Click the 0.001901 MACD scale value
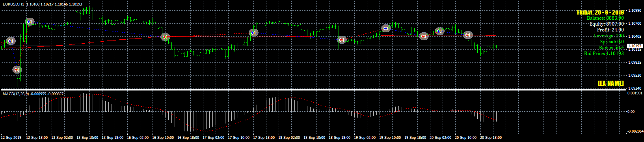The image size is (644, 142). coord(635,94)
